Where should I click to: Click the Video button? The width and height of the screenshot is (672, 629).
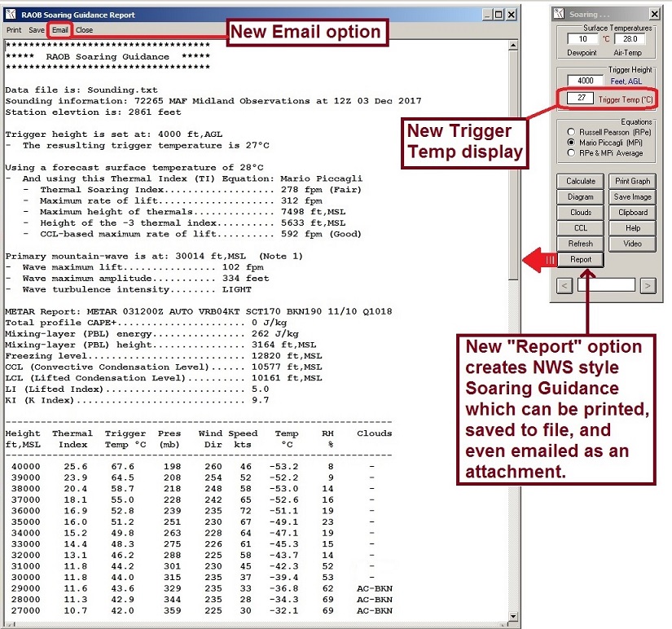pos(633,244)
